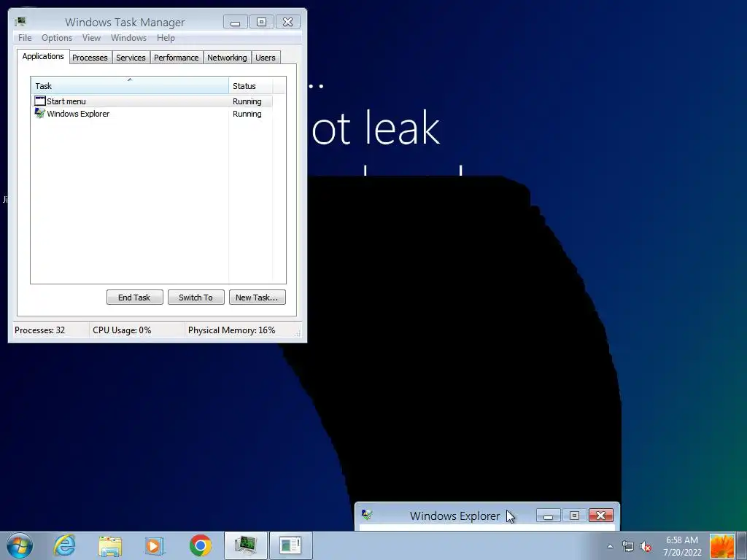Launch Internet Explorer from taskbar
The image size is (747, 560).
click(64, 545)
